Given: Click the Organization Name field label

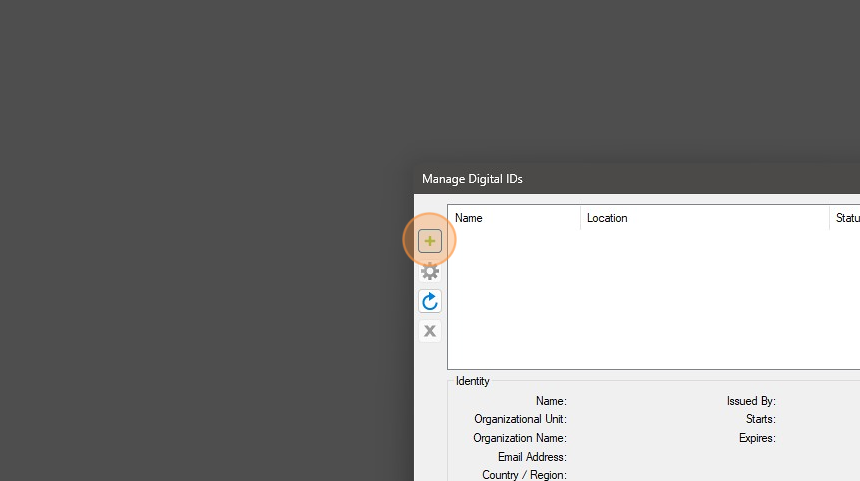Looking at the screenshot, I should tap(520, 438).
